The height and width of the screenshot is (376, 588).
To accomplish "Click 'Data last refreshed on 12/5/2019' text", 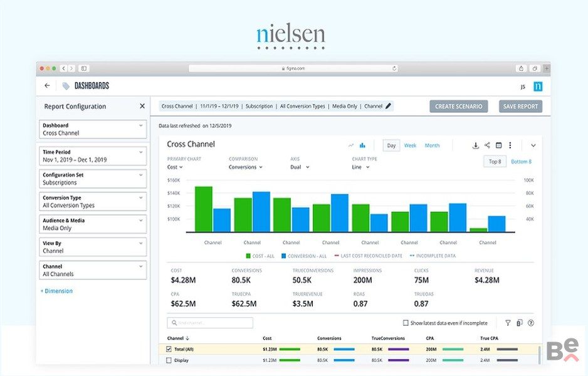I will click(195, 126).
